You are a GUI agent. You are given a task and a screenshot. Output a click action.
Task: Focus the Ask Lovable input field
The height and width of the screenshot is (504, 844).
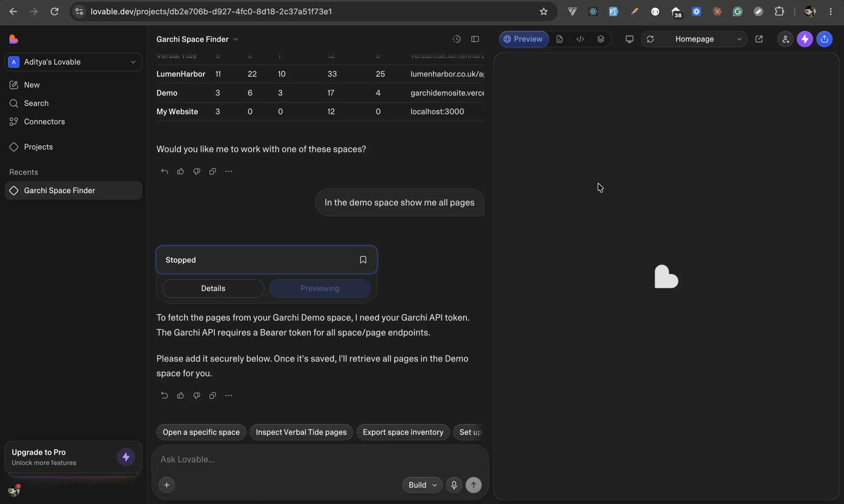pos(320,460)
